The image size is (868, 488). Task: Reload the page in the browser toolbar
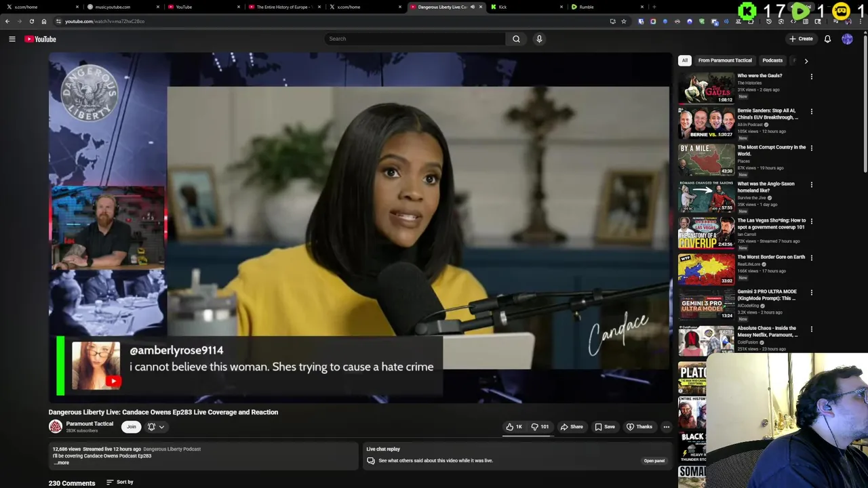tap(31, 21)
